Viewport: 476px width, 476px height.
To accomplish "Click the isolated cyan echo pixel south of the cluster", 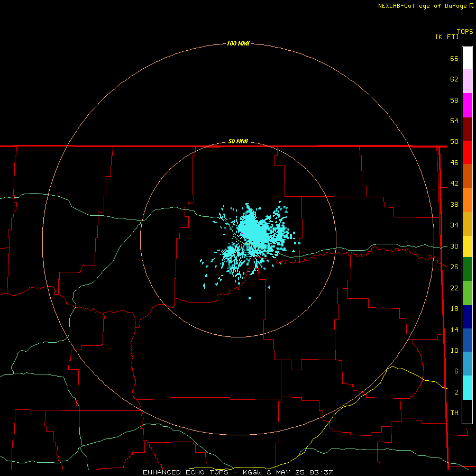I will click(x=250, y=298).
